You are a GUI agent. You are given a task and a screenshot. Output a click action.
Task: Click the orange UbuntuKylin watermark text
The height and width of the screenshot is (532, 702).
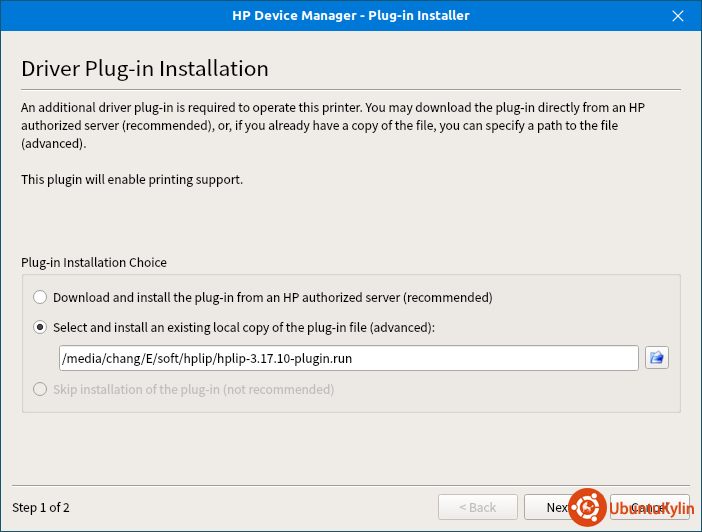point(650,509)
